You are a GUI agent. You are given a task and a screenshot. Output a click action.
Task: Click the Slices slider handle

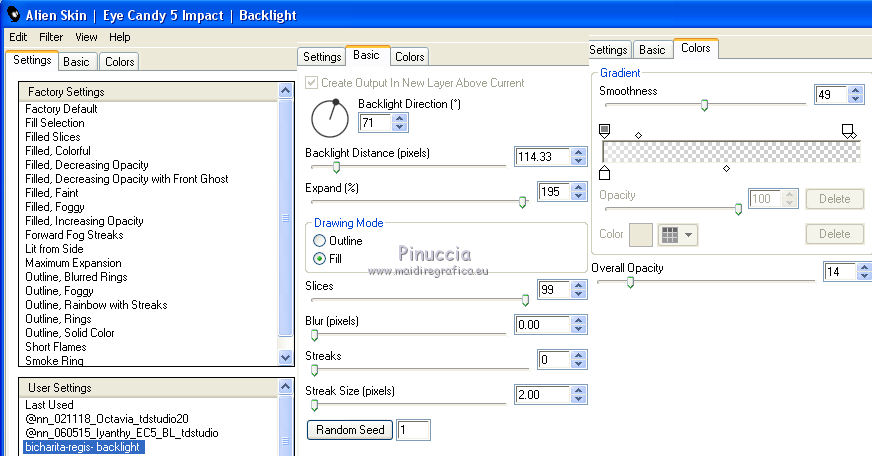[525, 300]
